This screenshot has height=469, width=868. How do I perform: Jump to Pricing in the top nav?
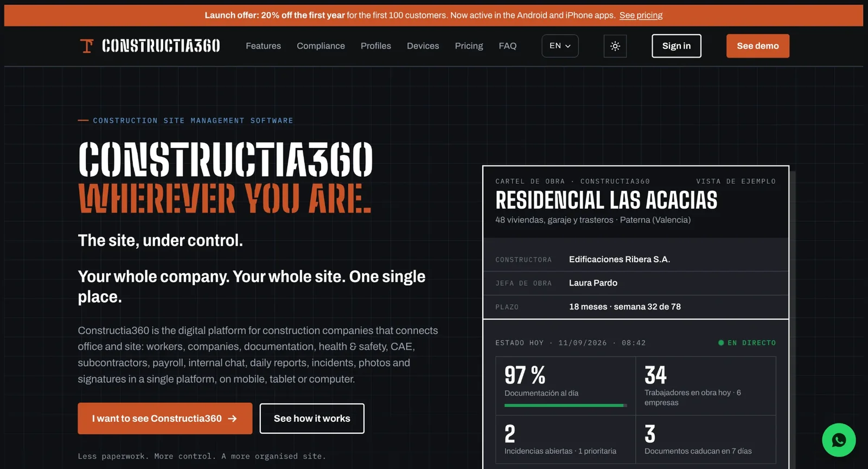click(x=469, y=46)
